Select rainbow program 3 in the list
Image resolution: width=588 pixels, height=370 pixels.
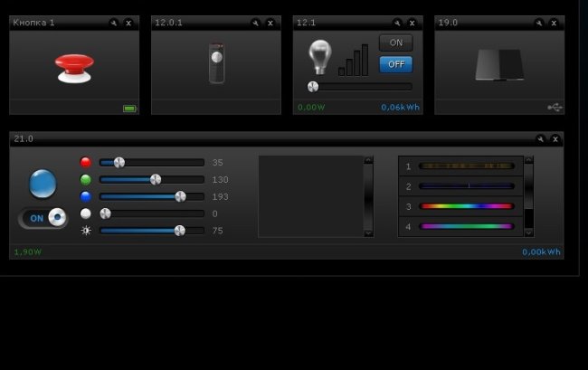(x=467, y=206)
